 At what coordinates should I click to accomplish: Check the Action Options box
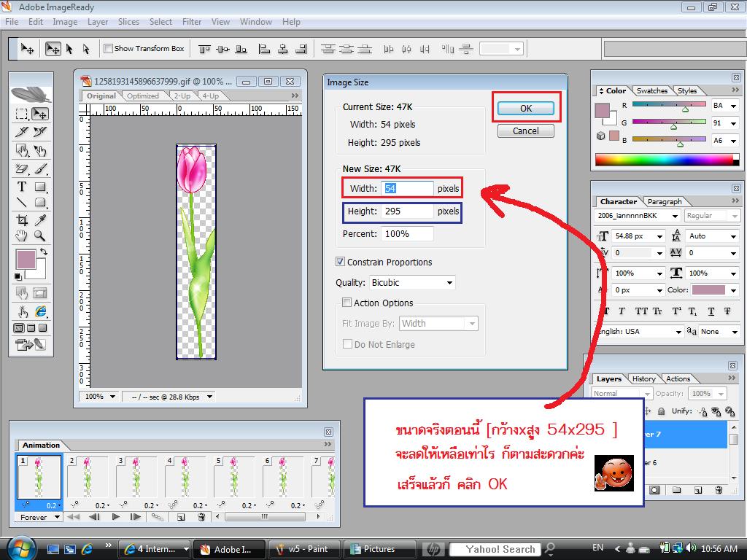click(347, 303)
